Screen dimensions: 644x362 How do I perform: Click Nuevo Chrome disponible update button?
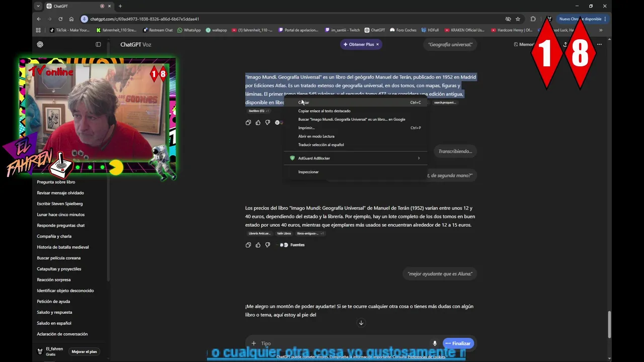tap(580, 19)
